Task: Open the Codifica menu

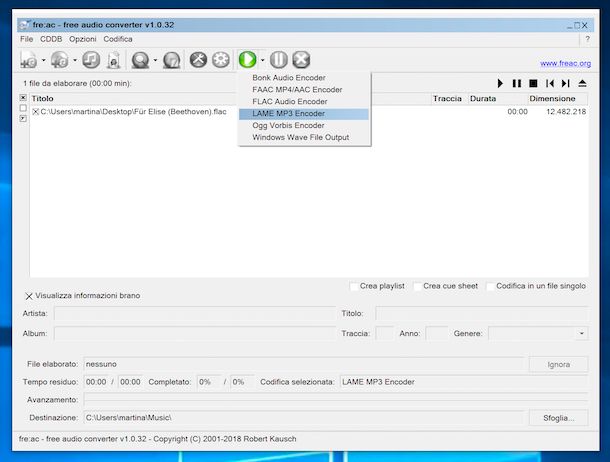Action: 118,39
